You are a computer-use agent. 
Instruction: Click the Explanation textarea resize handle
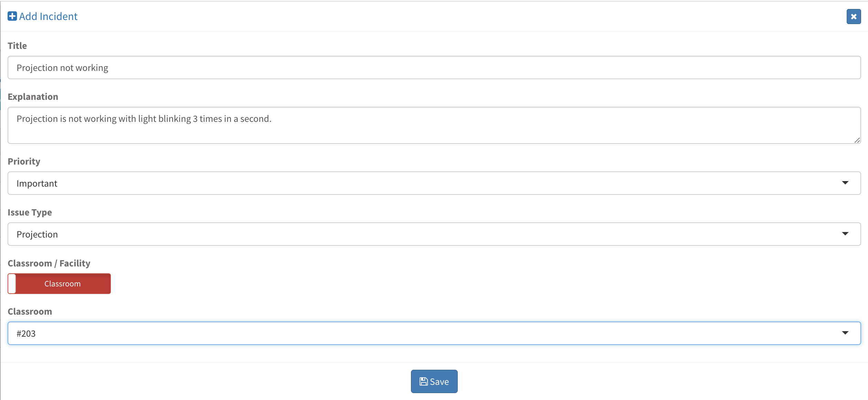coord(857,140)
